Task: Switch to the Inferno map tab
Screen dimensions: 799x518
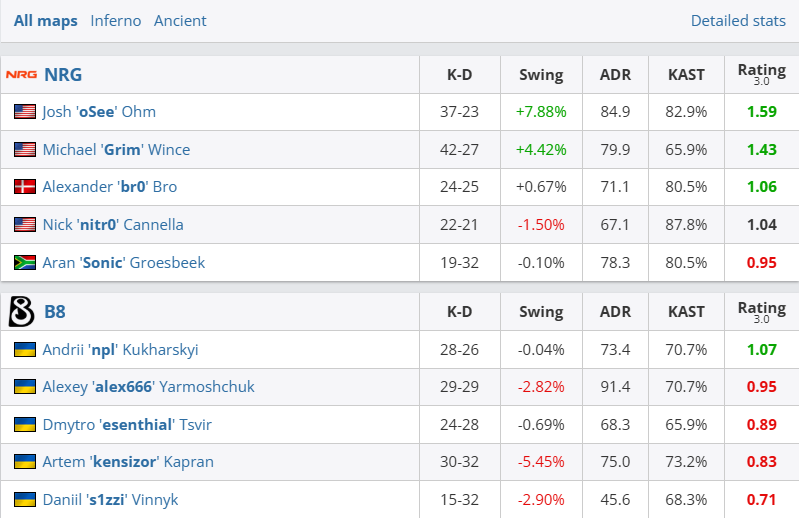Action: [115, 21]
